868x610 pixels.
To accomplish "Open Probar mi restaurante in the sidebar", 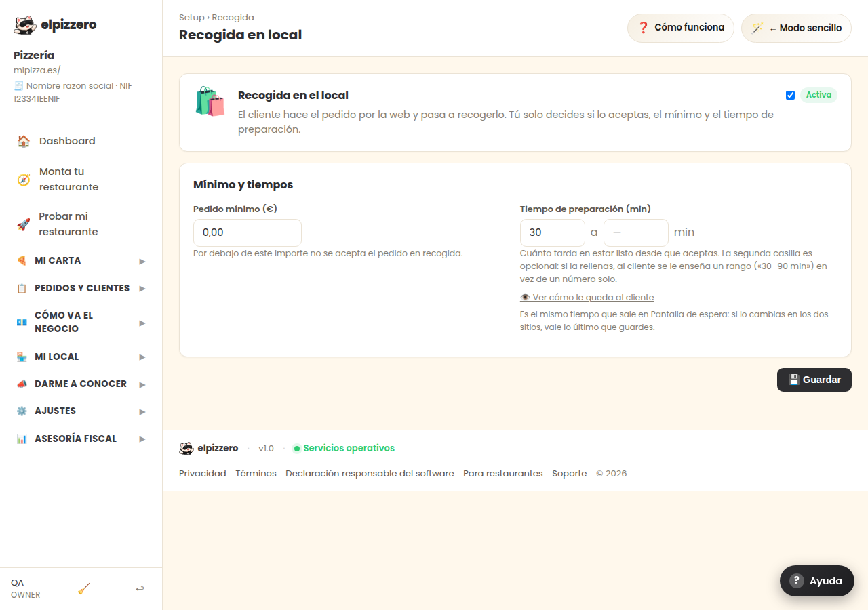I will coord(81,224).
